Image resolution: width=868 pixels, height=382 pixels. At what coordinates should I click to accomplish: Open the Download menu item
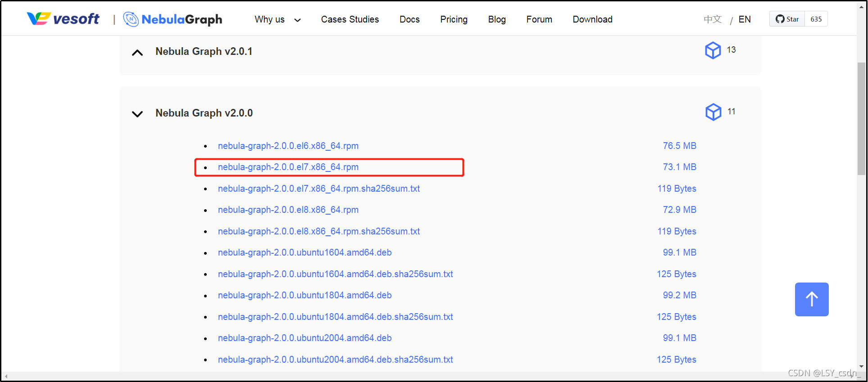click(592, 19)
